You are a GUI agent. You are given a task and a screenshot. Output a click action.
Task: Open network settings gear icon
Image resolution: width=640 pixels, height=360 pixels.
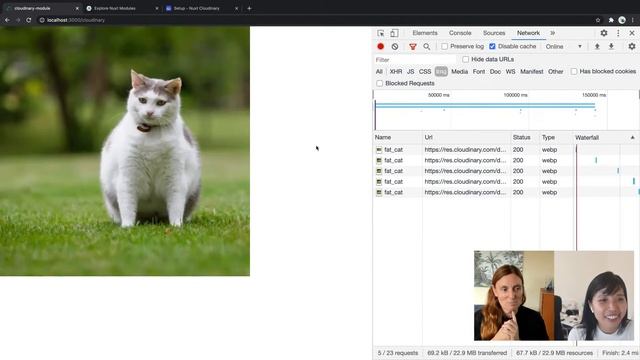(632, 47)
